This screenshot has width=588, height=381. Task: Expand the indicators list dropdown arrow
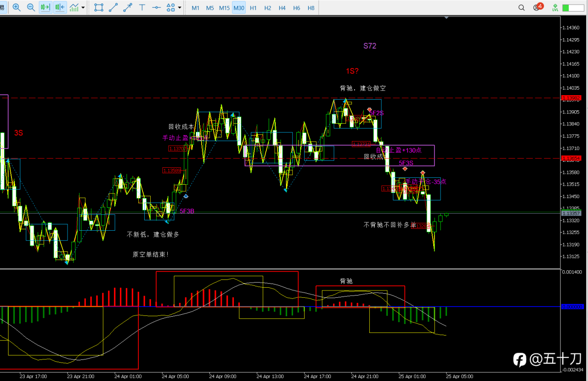pyautogui.click(x=83, y=7)
